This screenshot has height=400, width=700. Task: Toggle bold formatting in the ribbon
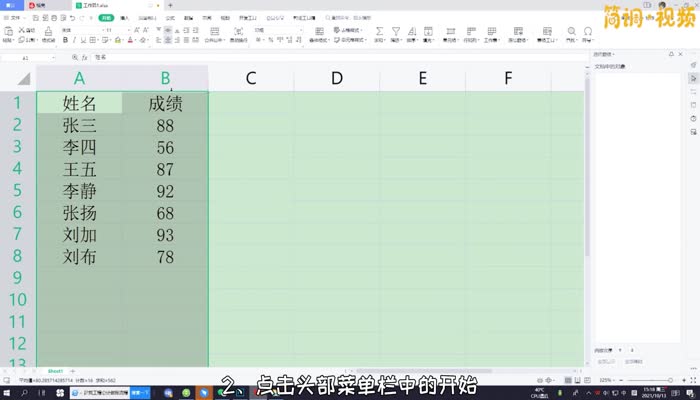click(65, 41)
